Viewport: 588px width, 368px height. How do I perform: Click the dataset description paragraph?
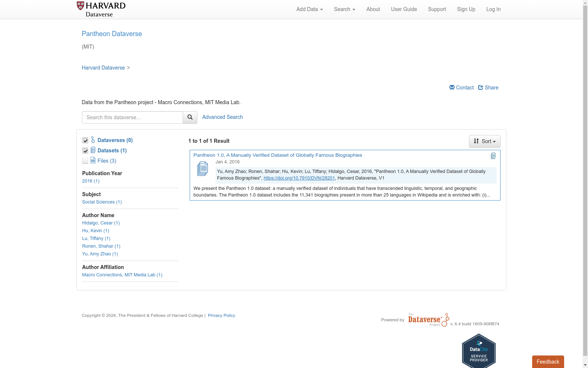[342, 192]
